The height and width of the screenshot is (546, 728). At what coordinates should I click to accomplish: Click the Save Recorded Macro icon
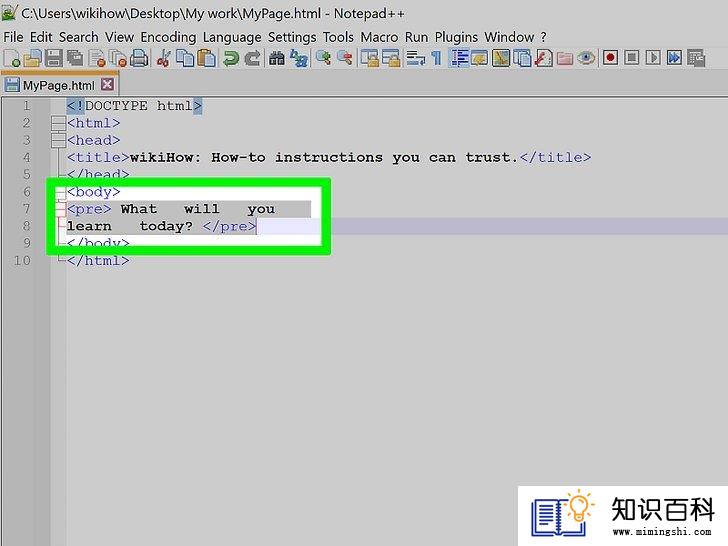click(696, 58)
